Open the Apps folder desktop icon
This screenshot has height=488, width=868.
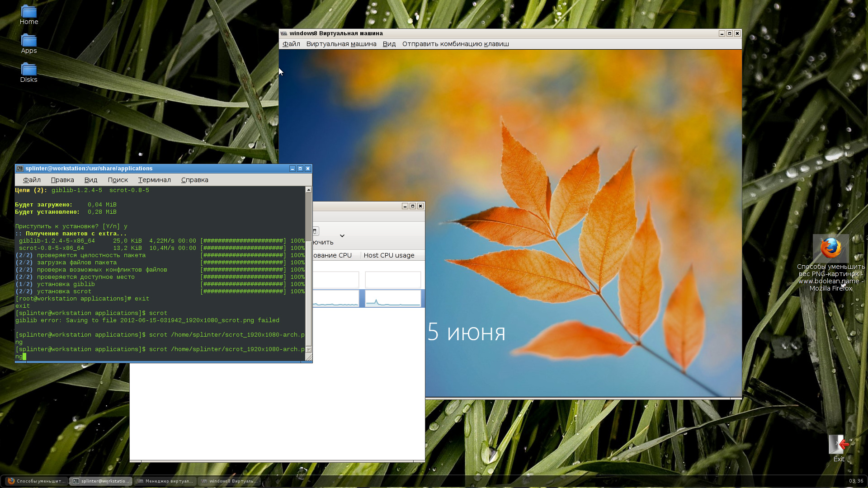point(28,41)
